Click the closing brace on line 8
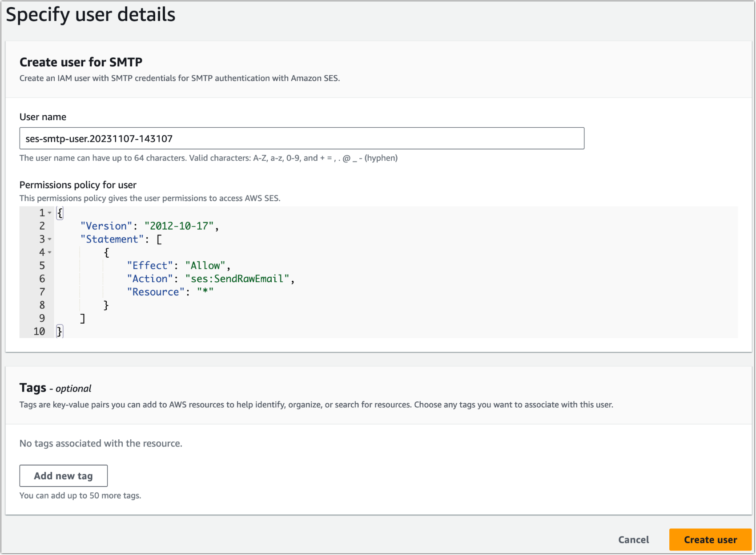Viewport: 756px width, 555px height. pos(106,305)
